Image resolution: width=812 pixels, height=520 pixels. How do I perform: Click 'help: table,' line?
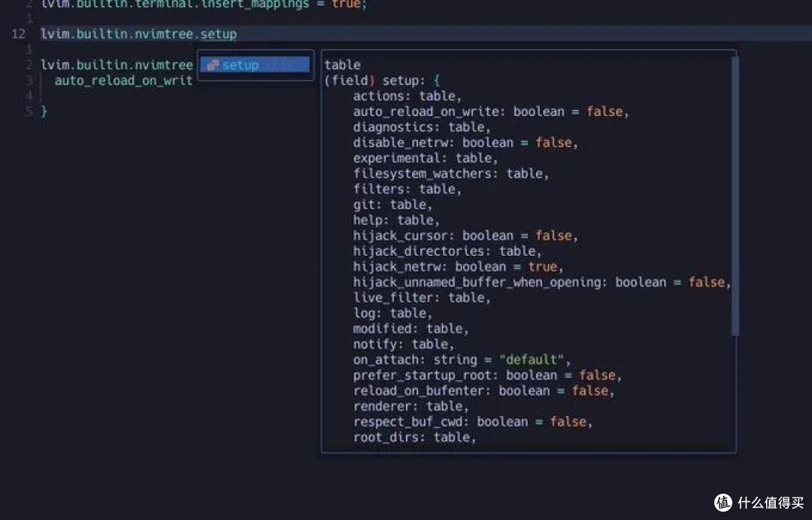coord(396,220)
